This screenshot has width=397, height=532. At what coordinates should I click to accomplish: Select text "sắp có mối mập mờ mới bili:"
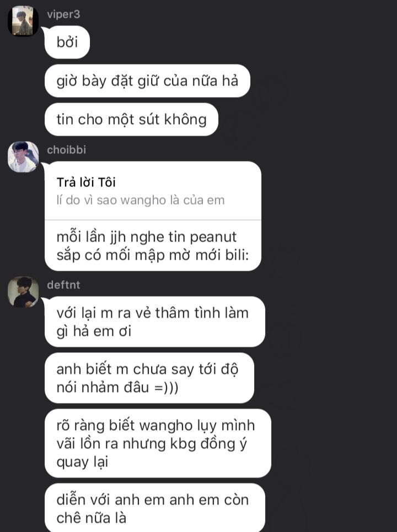coord(153,255)
